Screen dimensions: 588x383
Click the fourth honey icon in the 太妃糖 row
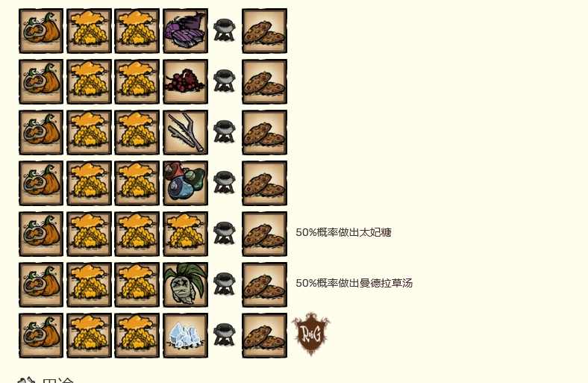click(185, 234)
